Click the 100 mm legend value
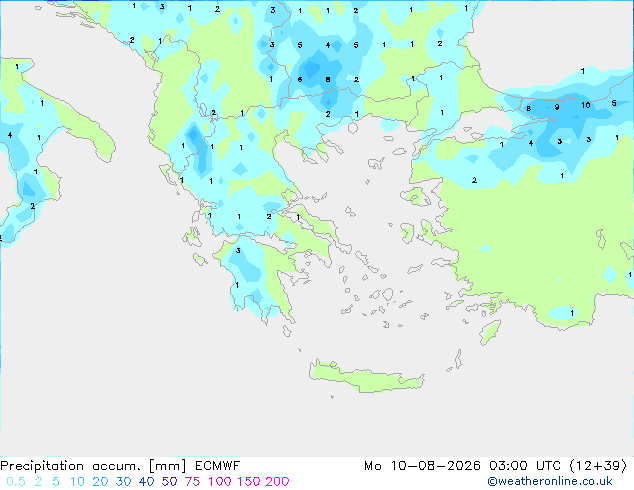This screenshot has height=490, width=634. tap(220, 482)
